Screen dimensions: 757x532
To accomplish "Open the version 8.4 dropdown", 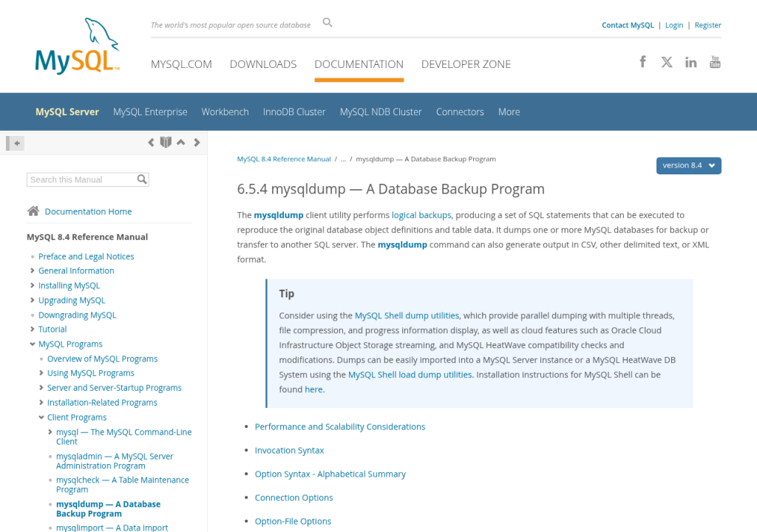I will [x=688, y=166].
